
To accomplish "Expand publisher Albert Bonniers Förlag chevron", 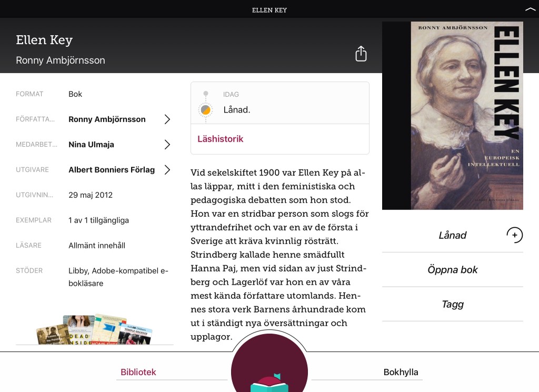I will (167, 170).
